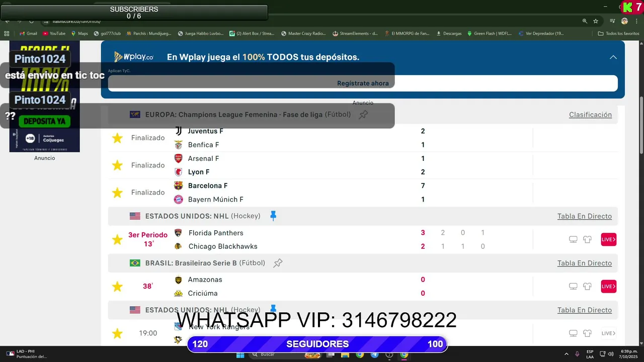Open Clasificación for Champions League Femenina
This screenshot has width=644, height=362.
click(x=590, y=115)
